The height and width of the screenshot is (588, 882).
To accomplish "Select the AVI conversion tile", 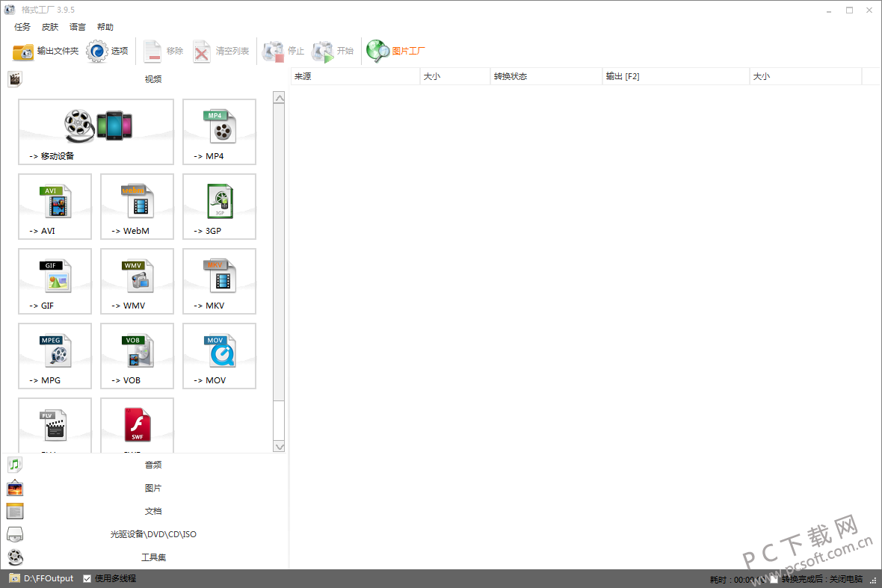I will [x=55, y=207].
